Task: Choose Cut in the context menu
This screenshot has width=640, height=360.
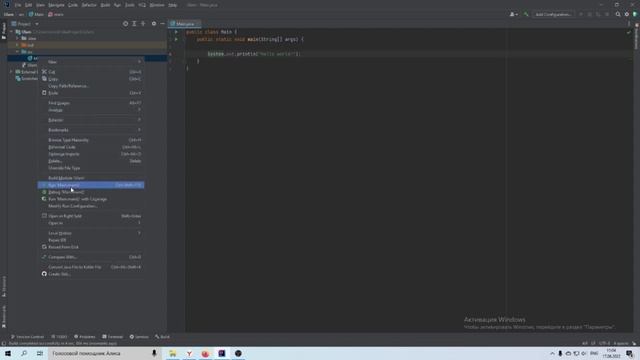Action: click(91, 72)
